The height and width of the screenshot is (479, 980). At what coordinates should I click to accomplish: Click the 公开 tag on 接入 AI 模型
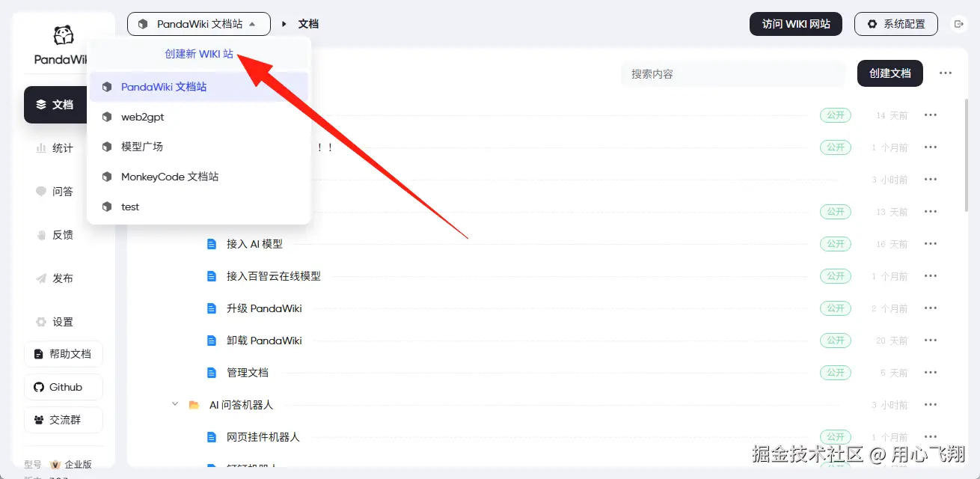coord(836,244)
